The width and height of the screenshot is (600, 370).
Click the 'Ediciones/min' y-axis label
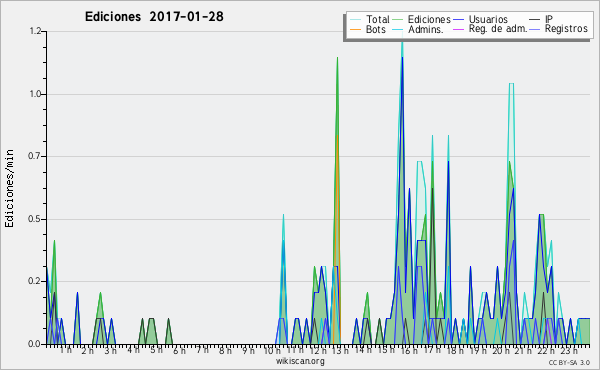[x=9, y=188]
